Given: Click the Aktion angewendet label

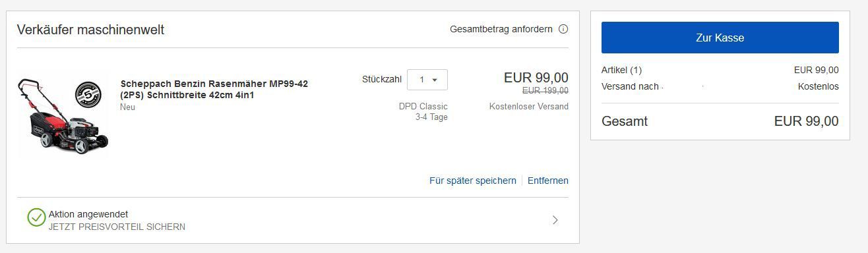Looking at the screenshot, I should (x=88, y=214).
